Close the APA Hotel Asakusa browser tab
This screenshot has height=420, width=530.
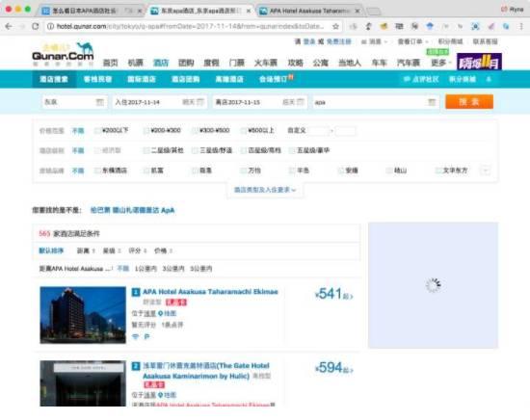(358, 12)
